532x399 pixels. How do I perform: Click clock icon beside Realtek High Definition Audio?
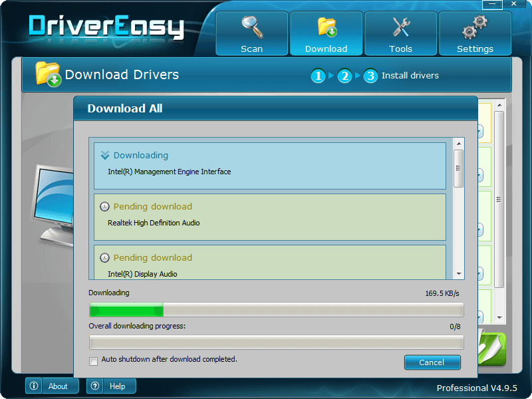pyautogui.click(x=104, y=207)
